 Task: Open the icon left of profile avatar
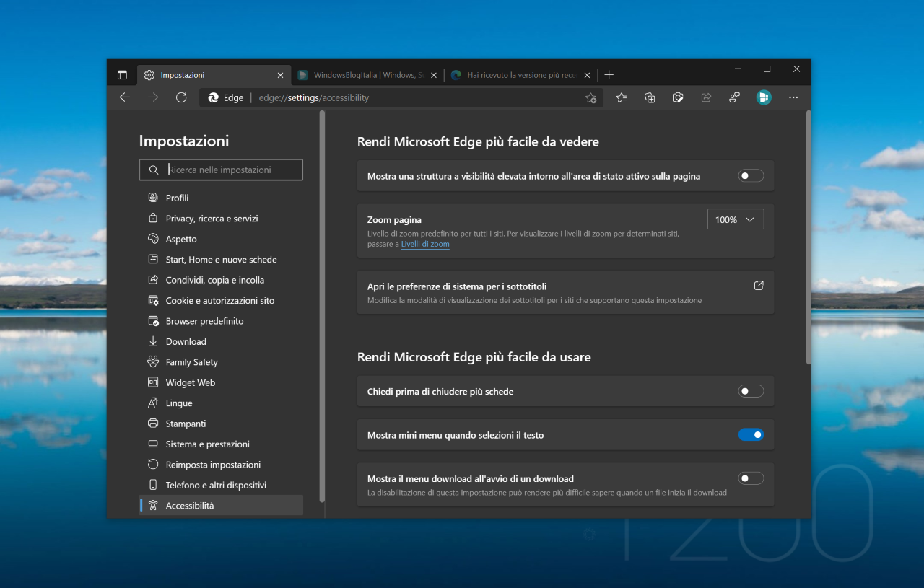coord(734,97)
